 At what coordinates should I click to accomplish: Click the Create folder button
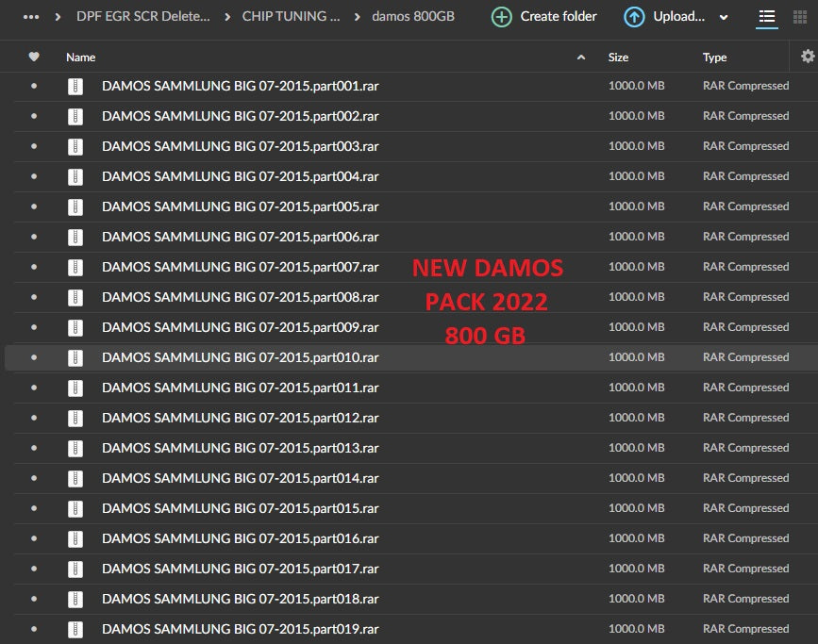pyautogui.click(x=544, y=17)
